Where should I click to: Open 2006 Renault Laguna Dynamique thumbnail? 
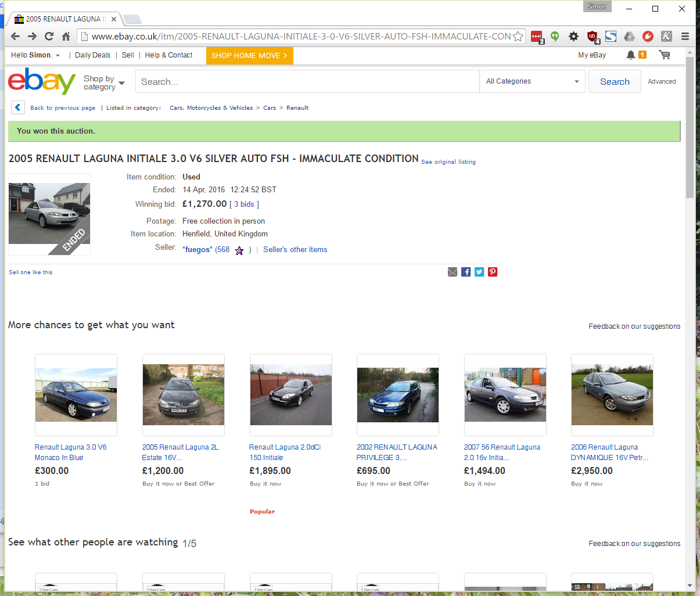(x=612, y=395)
